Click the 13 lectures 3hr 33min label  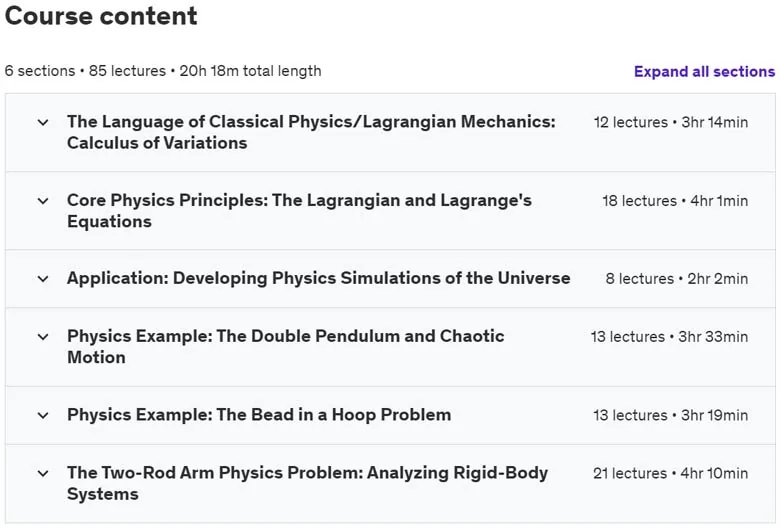coord(669,337)
